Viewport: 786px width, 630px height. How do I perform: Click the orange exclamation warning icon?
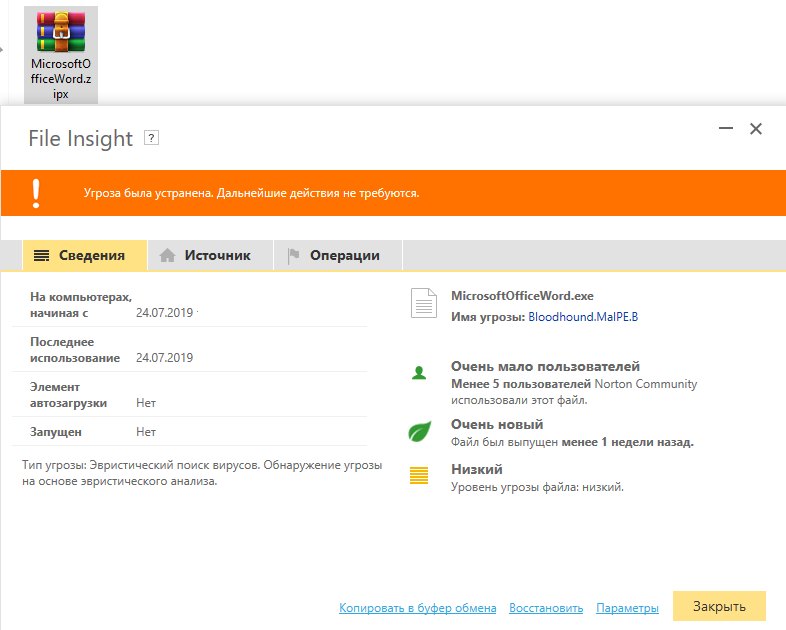(36, 193)
